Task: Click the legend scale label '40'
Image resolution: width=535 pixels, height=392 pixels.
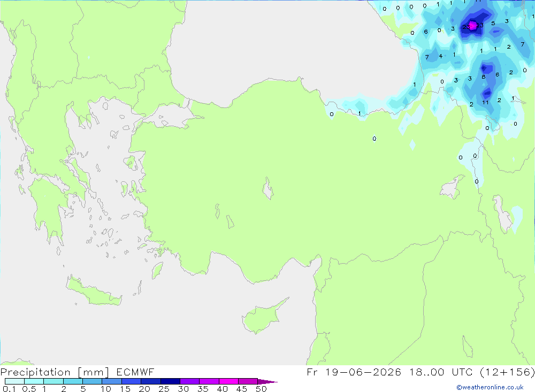Action: pyautogui.click(x=222, y=389)
